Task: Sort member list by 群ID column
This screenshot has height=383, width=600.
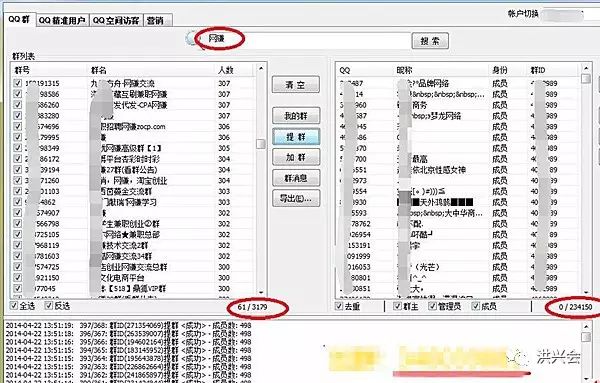Action: tap(538, 70)
